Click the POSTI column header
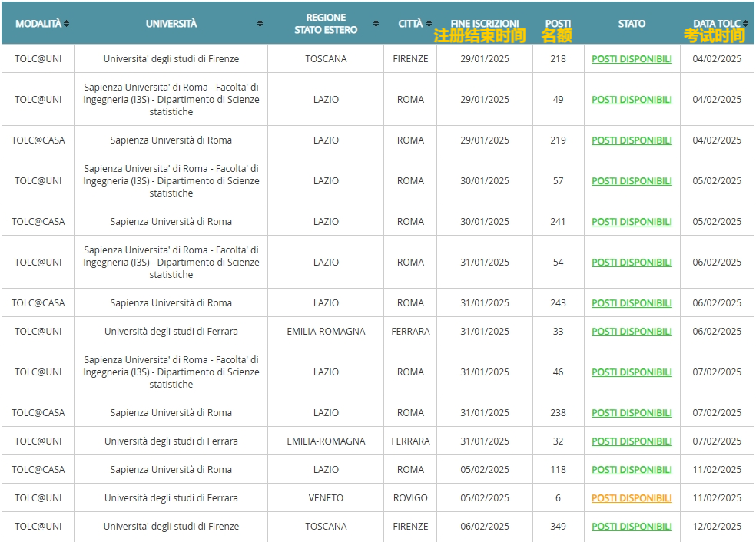756x542 pixels. click(558, 24)
